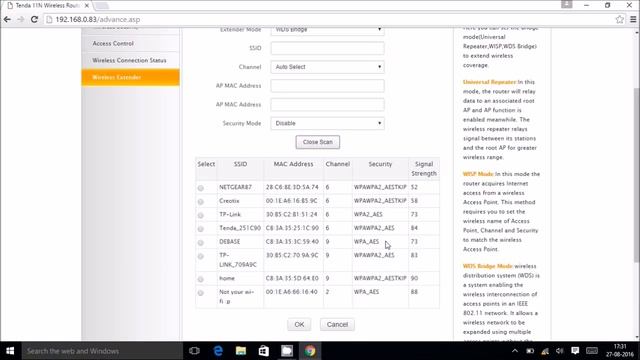
Task: Click the Channel column header
Action: tap(338, 164)
